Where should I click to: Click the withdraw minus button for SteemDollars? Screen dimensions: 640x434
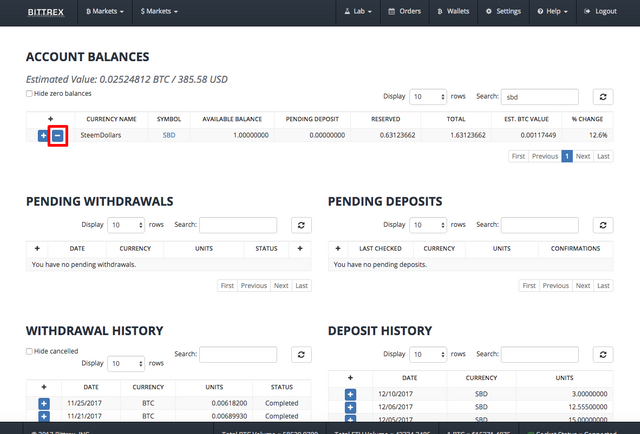[58, 136]
